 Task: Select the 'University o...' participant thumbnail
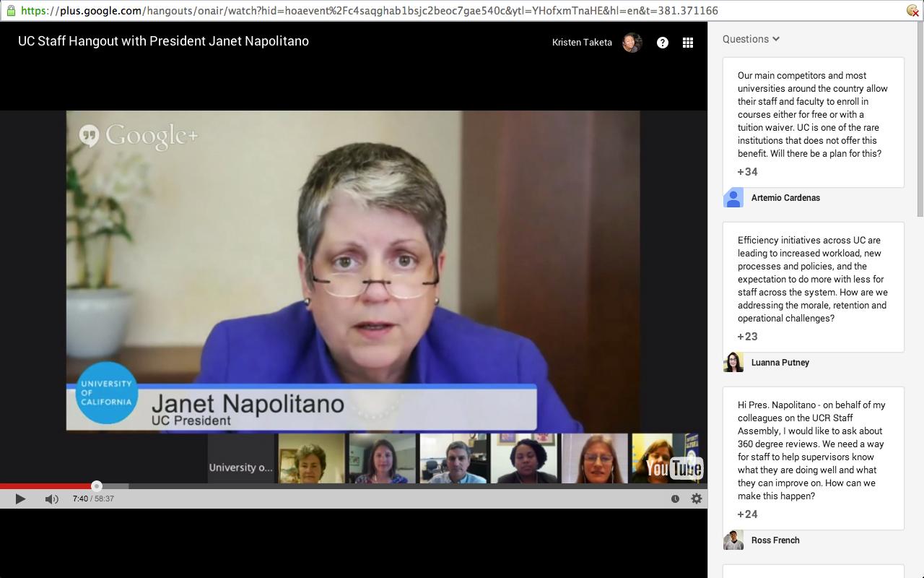click(241, 459)
